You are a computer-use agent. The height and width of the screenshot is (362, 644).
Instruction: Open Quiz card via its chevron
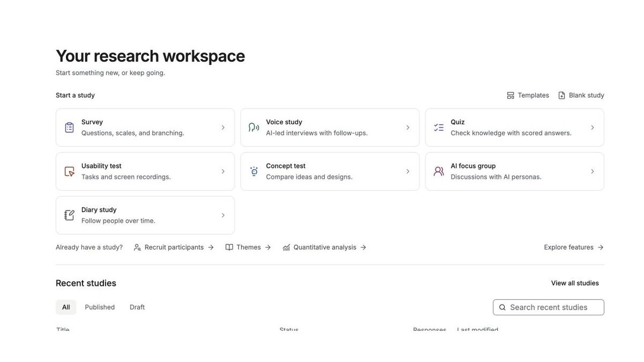tap(592, 128)
